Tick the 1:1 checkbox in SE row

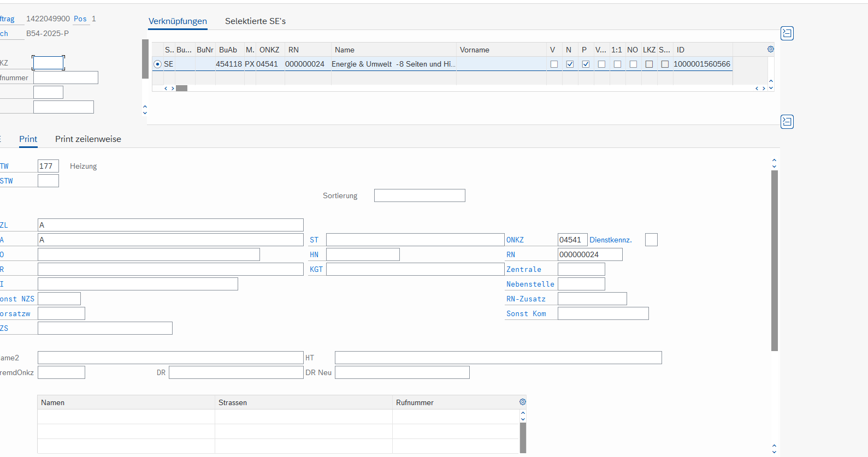click(617, 64)
